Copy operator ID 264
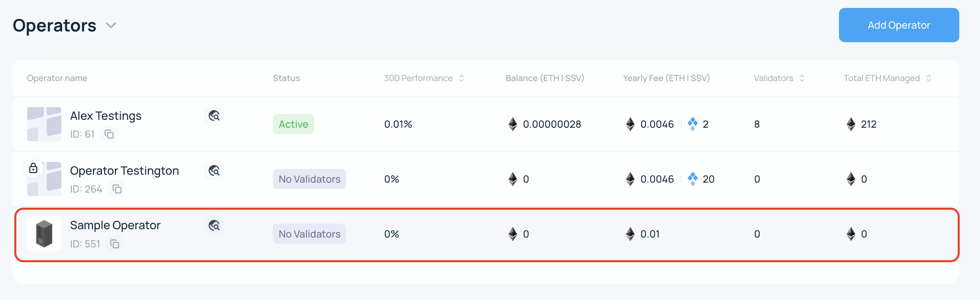980x300 pixels. click(x=117, y=189)
